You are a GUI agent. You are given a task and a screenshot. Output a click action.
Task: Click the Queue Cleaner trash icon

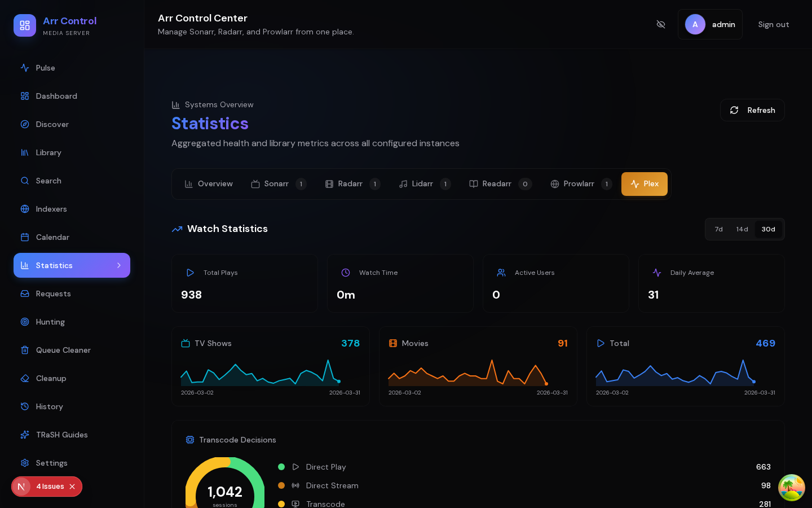pyautogui.click(x=25, y=350)
